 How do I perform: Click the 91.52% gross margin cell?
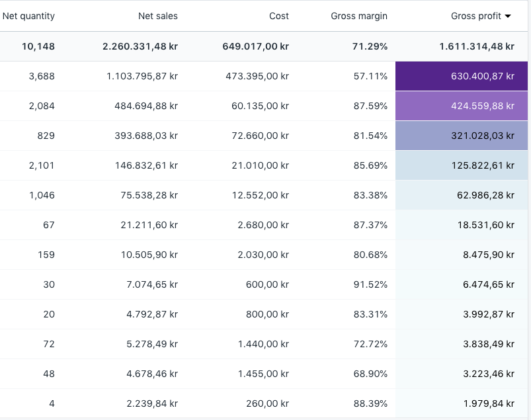pyautogui.click(x=370, y=284)
